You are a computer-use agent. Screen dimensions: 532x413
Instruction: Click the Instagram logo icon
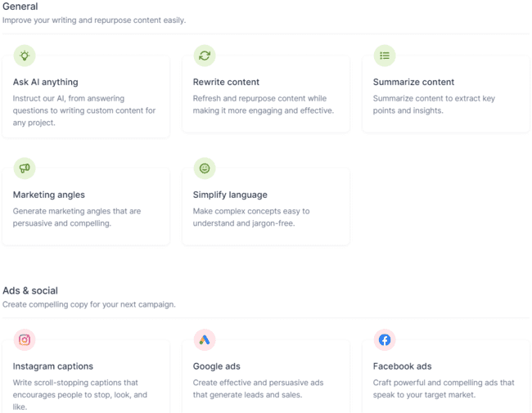(25, 339)
